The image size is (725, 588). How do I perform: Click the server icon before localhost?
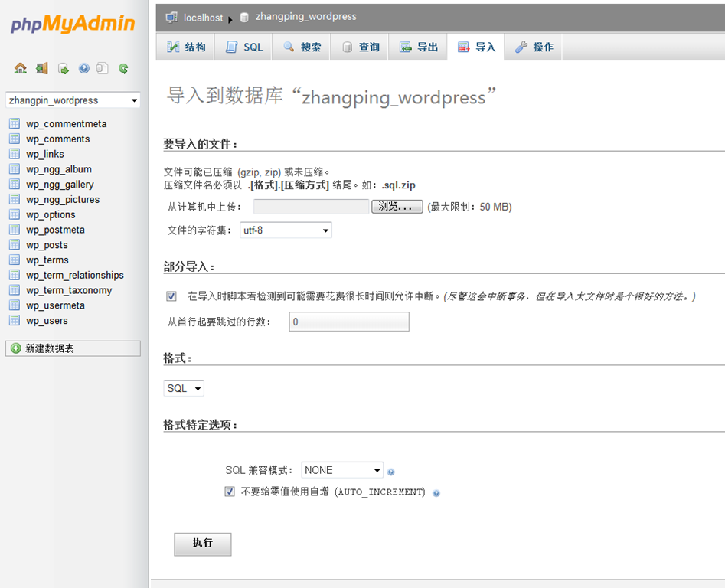171,18
